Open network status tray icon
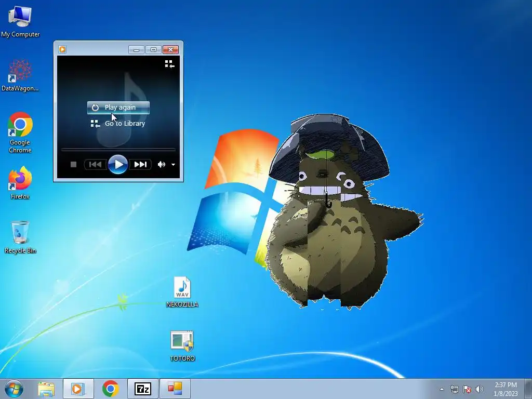532x399 pixels. point(454,389)
